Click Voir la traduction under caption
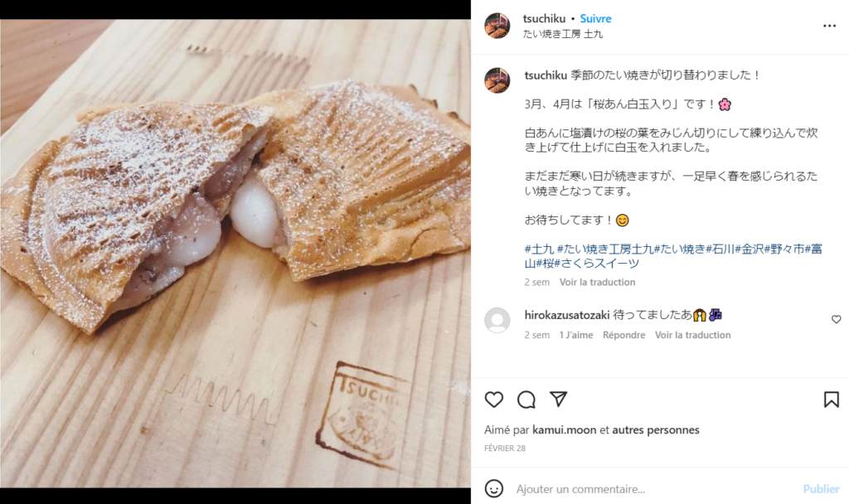The width and height of the screenshot is (849, 504). [597, 282]
